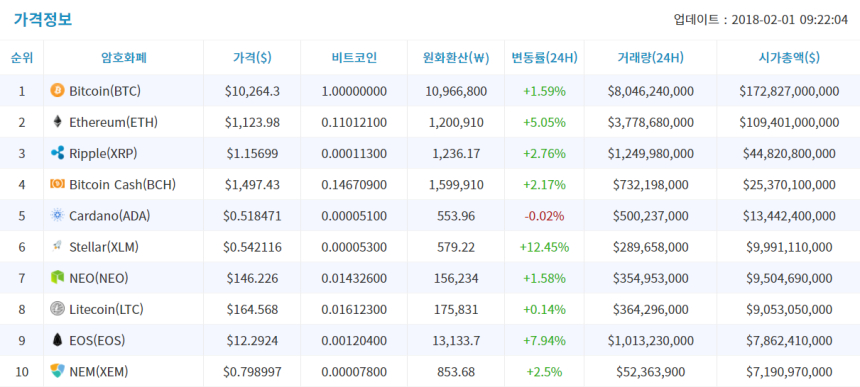The image size is (860, 387).
Task: Click the 가격($) column header
Action: [x=252, y=58]
